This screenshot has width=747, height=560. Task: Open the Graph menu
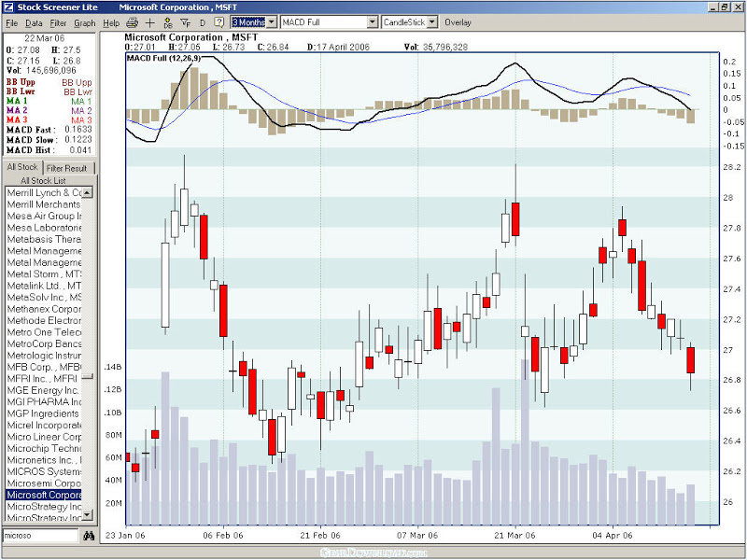(85, 22)
